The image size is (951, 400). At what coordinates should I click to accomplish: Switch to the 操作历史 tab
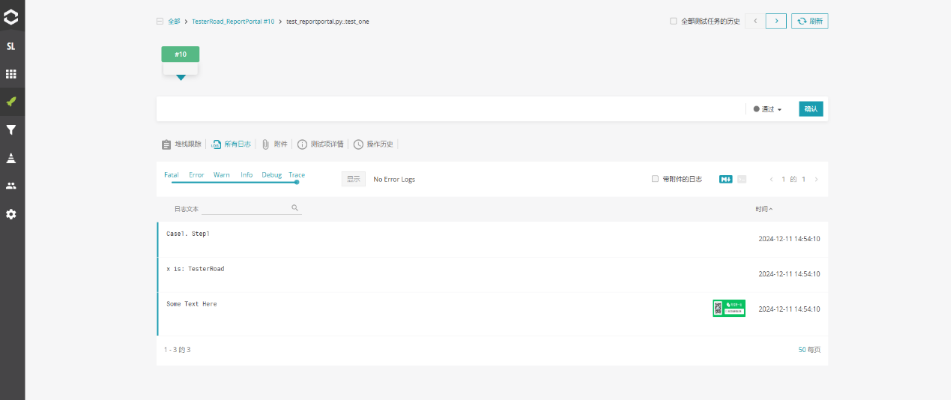pyautogui.click(x=374, y=144)
